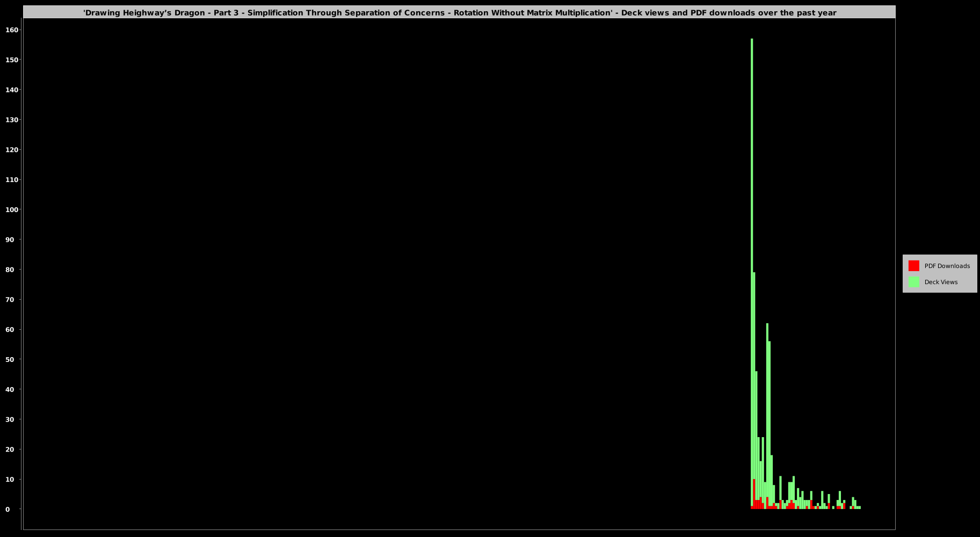Select the 'PDF Downloads' legend label
980x537 pixels.
[947, 266]
